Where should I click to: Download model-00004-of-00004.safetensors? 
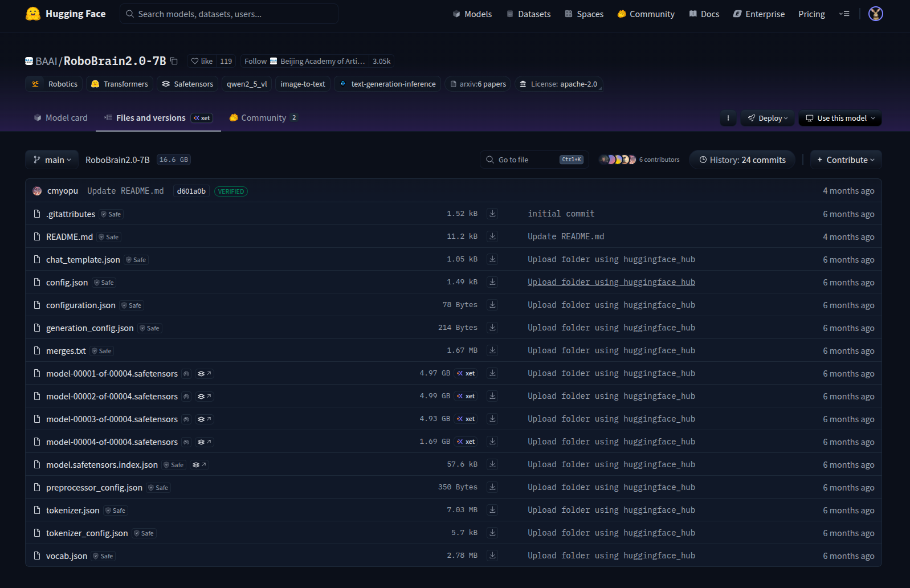492,442
